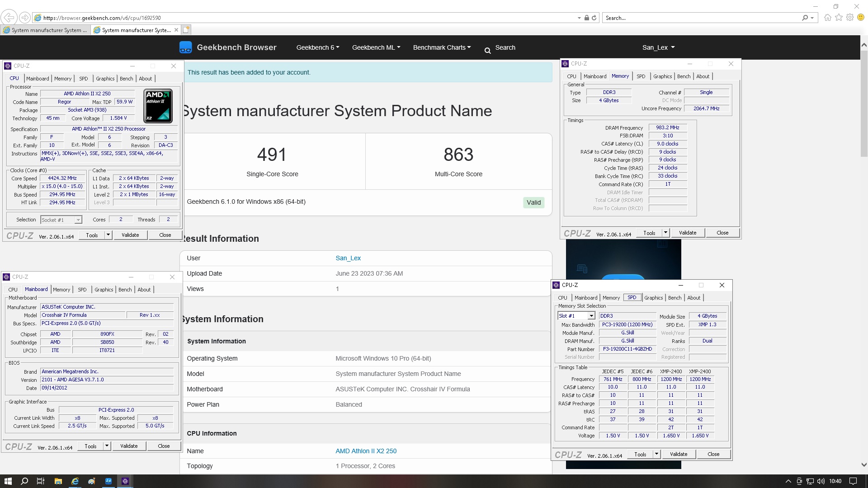Click Close button in Memory CPU-Z window
The image size is (868, 488).
(722, 233)
